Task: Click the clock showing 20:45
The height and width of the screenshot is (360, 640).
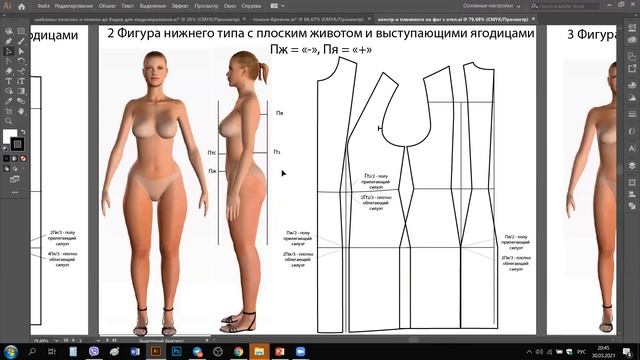Action: (x=603, y=348)
